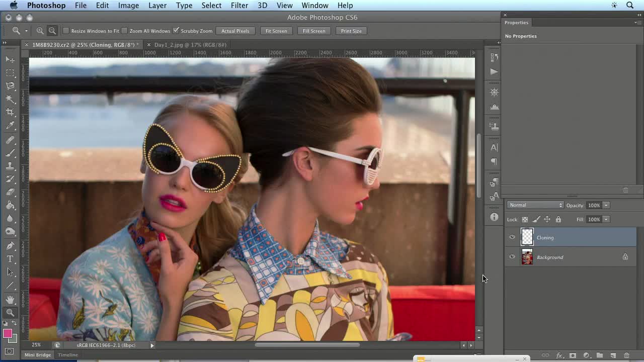Select the Eyedropper tool

pos(10,126)
